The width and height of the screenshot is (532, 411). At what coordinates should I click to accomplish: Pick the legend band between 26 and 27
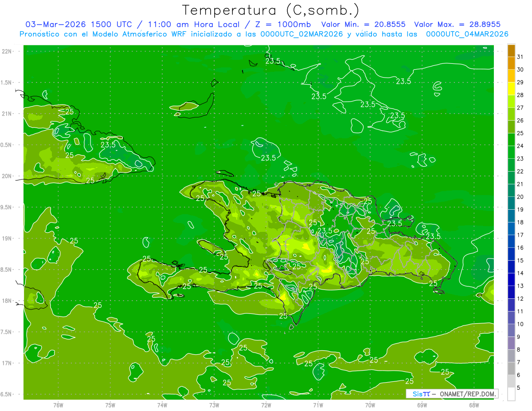pyautogui.click(x=511, y=114)
